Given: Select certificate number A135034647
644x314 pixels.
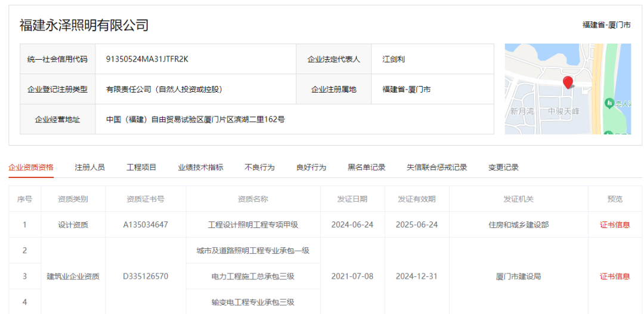Looking at the screenshot, I should pos(145,225).
